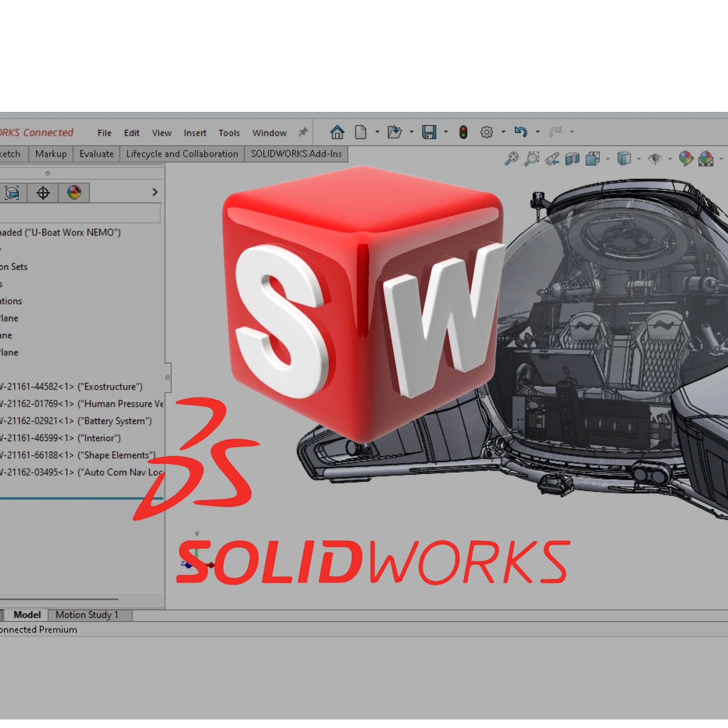Viewport: 728px width, 728px height.
Task: Zoom to Fit magnifier icon
Action: 511,159
